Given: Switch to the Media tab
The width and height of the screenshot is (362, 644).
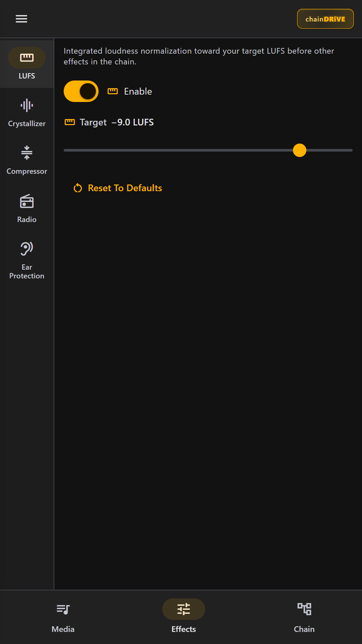Looking at the screenshot, I should [x=63, y=617].
